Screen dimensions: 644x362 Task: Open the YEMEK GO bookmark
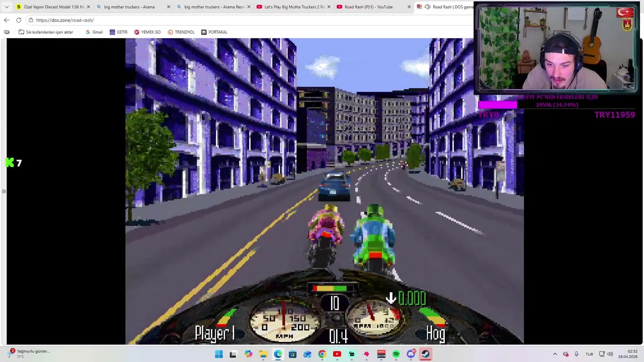pyautogui.click(x=147, y=32)
